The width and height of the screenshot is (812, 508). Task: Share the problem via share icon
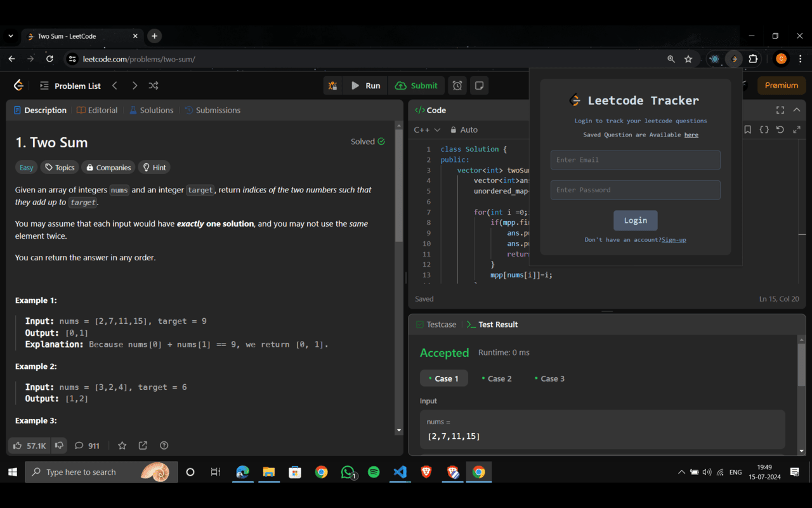coord(143,446)
